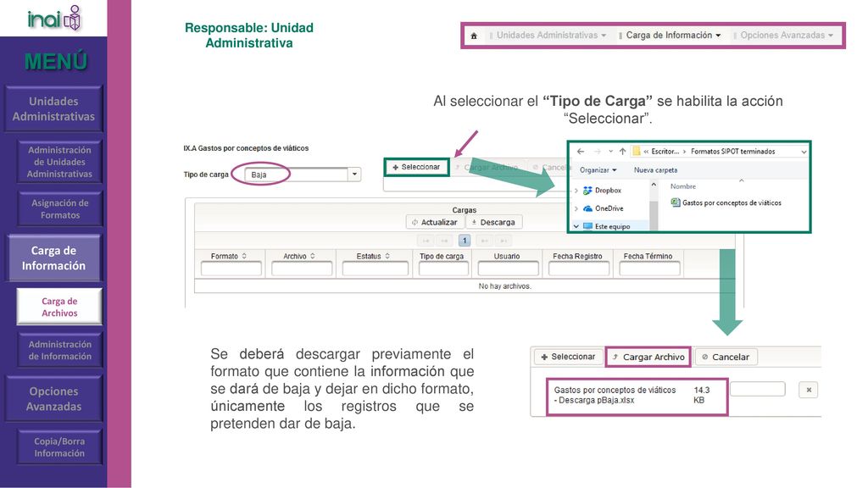Click the Estatus filter field
Image resolution: width=868 pixels, height=488 pixels.
(x=375, y=269)
